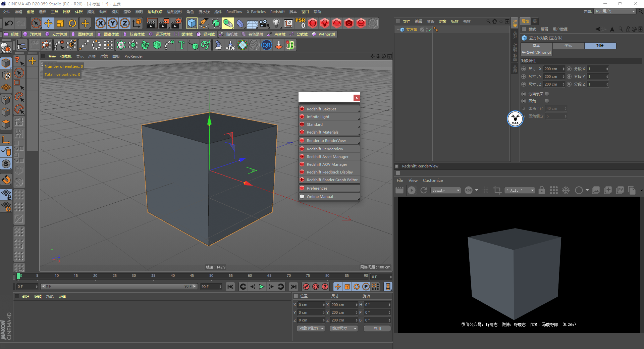
Task: Toggle the lock icon in RenderView toolbar
Action: click(542, 190)
